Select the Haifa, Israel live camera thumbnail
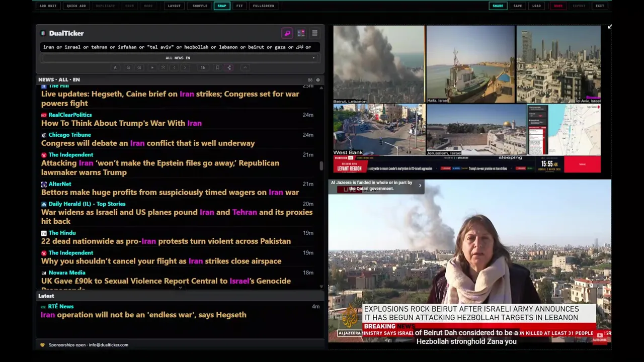The image size is (644, 362). 470,64
